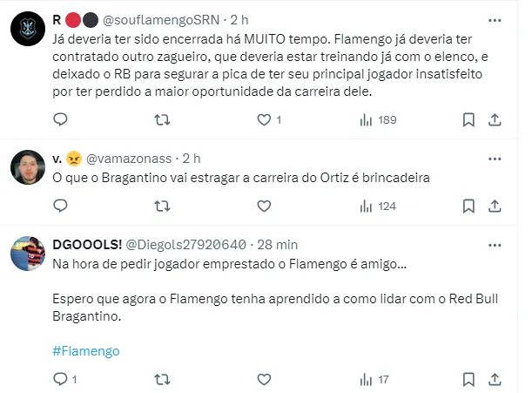Reply to the vamazonass tweet
The width and height of the screenshot is (532, 393).
[x=60, y=207]
